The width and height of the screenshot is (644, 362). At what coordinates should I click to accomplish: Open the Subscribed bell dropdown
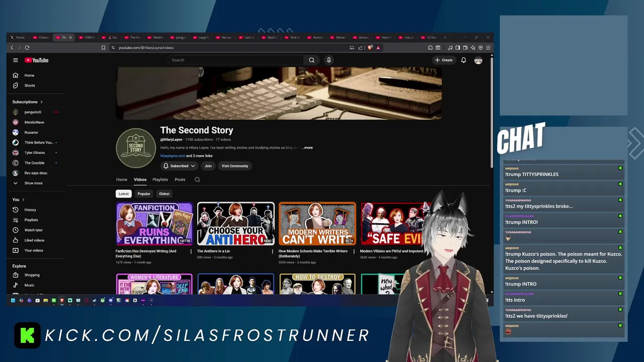click(180, 166)
